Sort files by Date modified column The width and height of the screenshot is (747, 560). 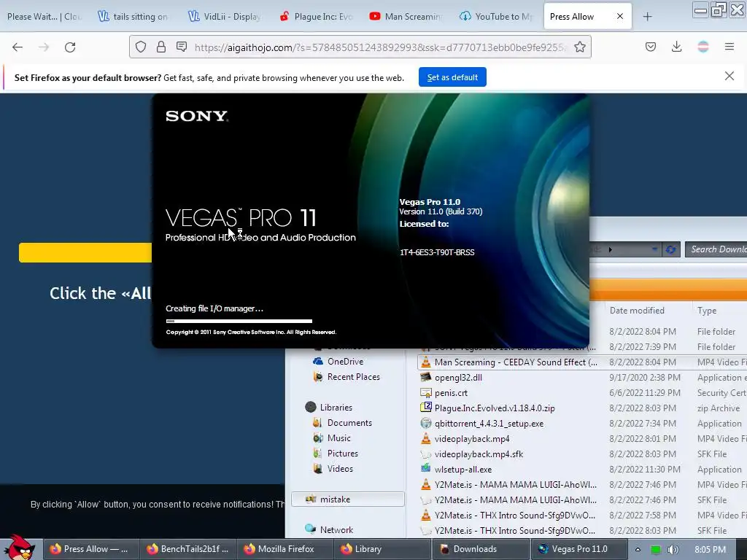click(x=637, y=311)
